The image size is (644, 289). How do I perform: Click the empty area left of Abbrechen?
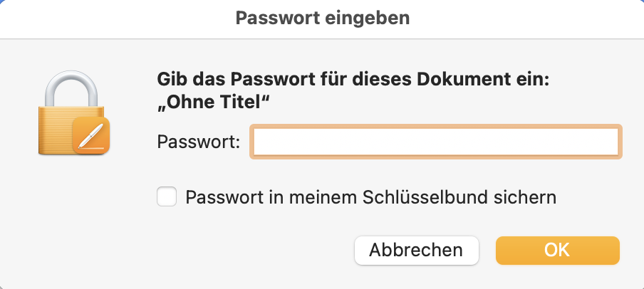(249, 250)
